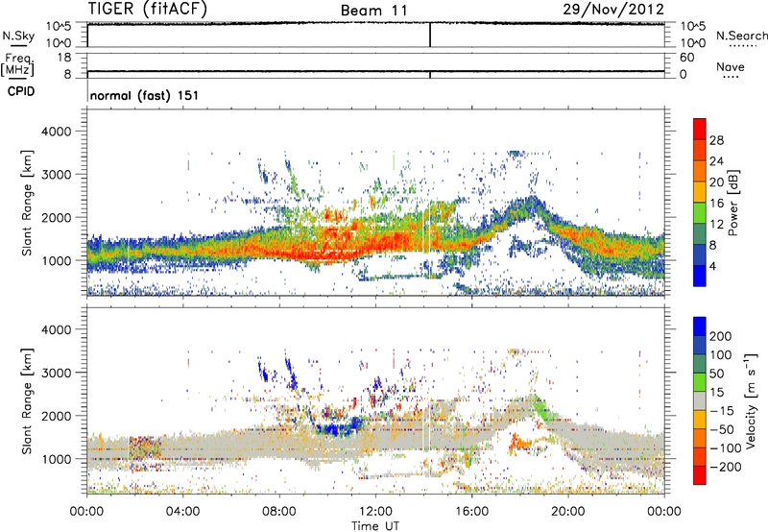Click the 20:00 time tick label
Screen dimensions: 768x532
567,512
